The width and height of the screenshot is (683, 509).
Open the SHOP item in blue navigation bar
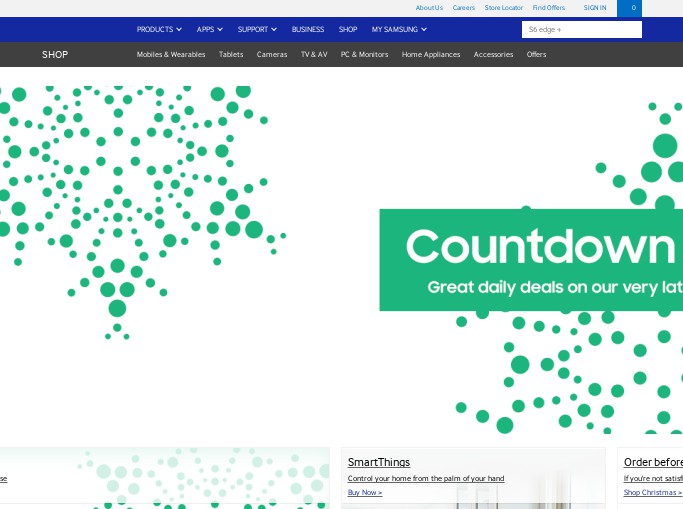(x=348, y=29)
